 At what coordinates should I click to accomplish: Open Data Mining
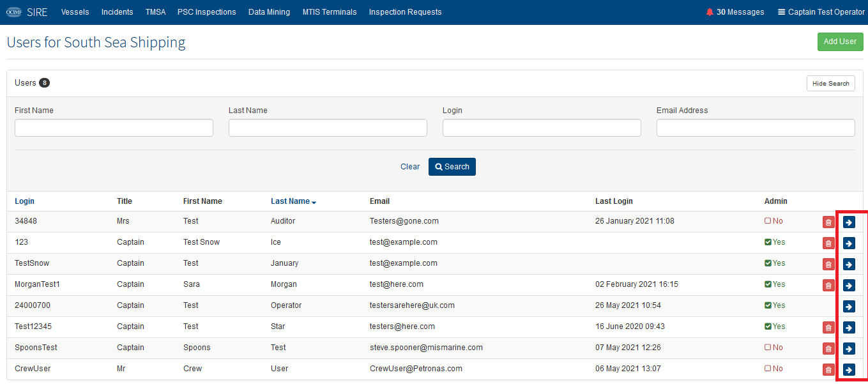269,12
